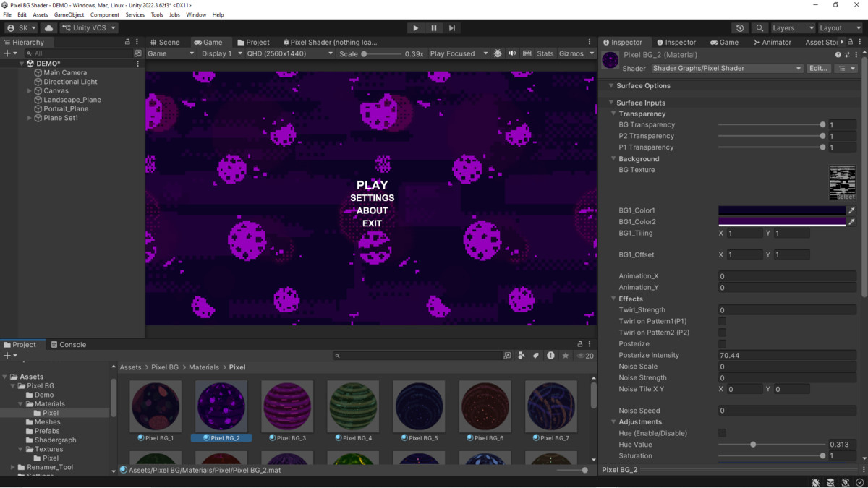Toggle the Stats button in Game view
Image resolution: width=868 pixels, height=488 pixels.
(x=545, y=53)
